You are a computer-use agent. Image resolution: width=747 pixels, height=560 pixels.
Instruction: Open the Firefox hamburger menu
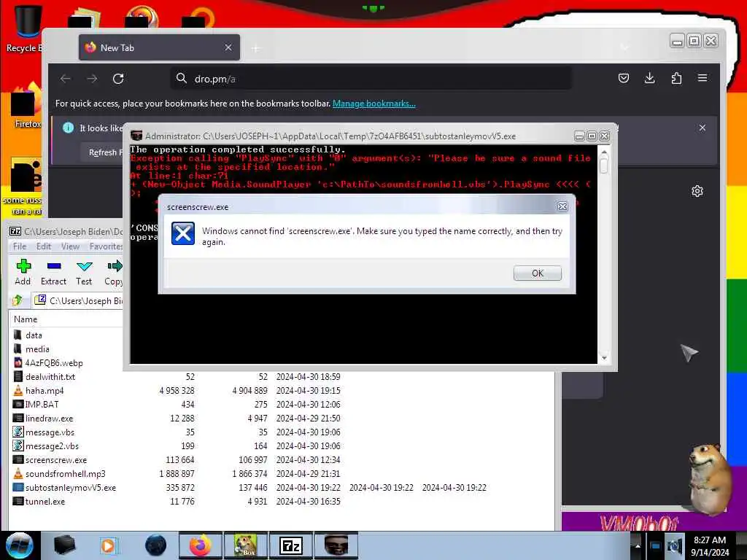click(703, 78)
